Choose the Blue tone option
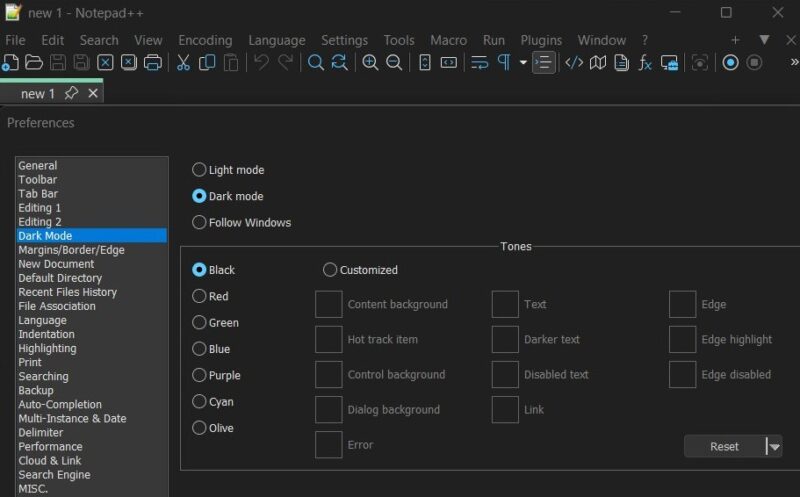This screenshot has height=497, width=800. point(199,349)
